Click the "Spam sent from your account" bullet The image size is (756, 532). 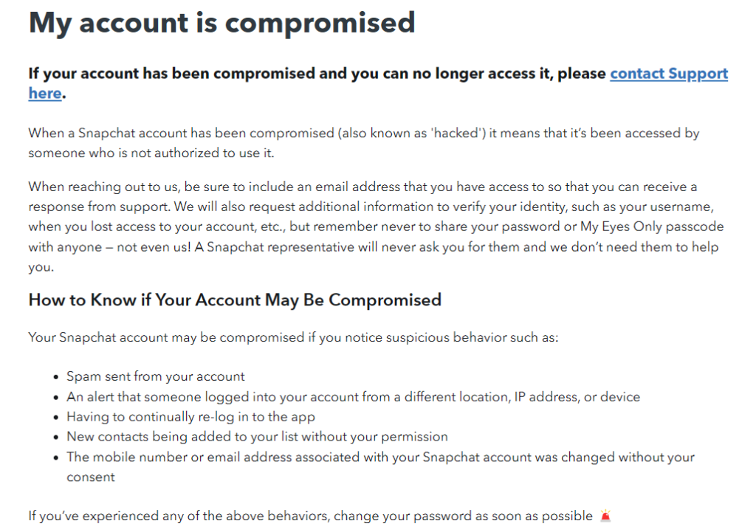pyautogui.click(x=156, y=376)
